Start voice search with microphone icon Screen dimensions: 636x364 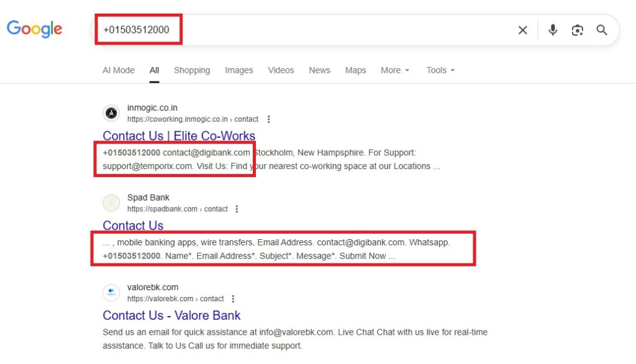pos(553,30)
